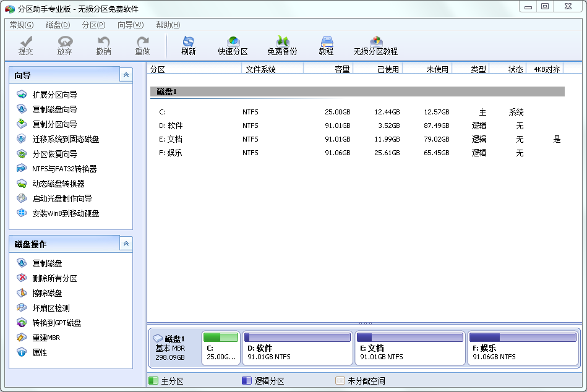
Task: Select the F: 娱乐 partition row
Action: point(358,153)
